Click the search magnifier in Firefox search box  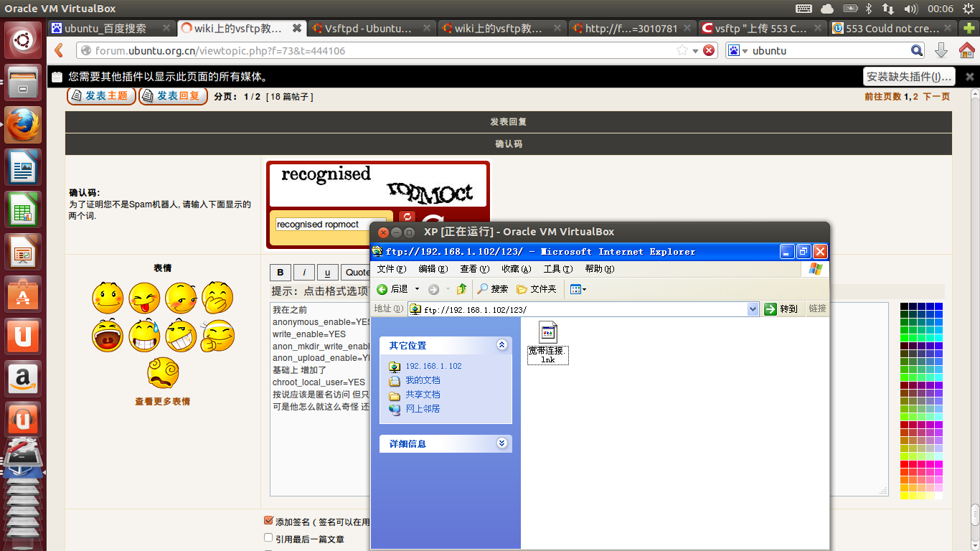pos(917,50)
